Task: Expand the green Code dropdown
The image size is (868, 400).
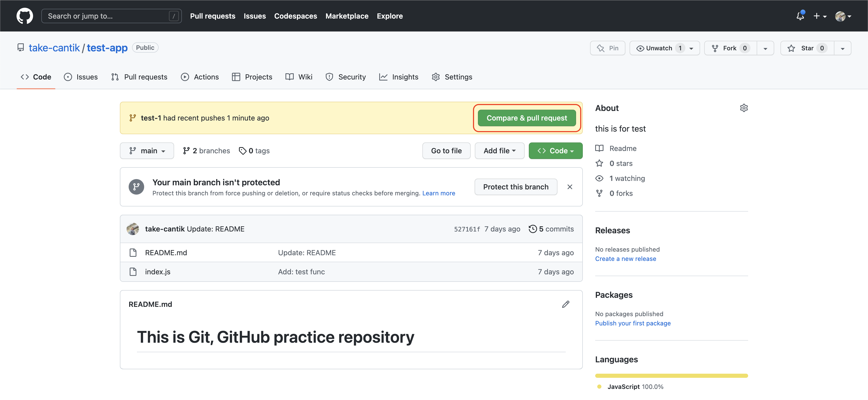Action: pyautogui.click(x=555, y=151)
